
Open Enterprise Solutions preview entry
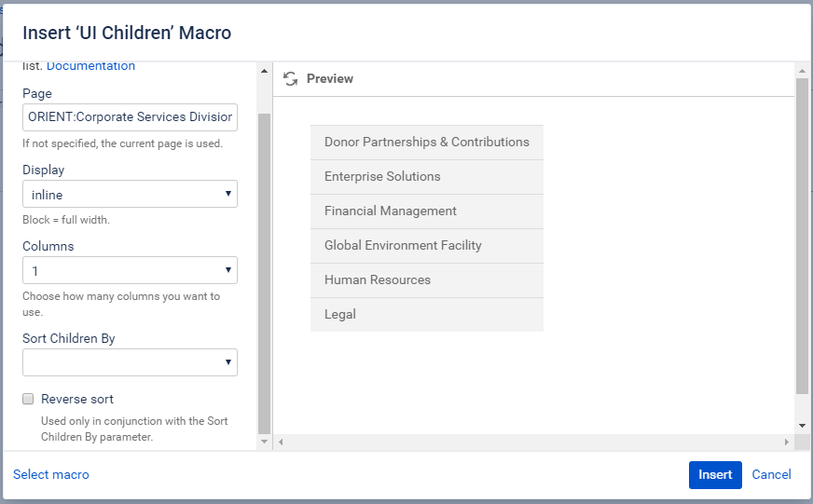pos(427,177)
